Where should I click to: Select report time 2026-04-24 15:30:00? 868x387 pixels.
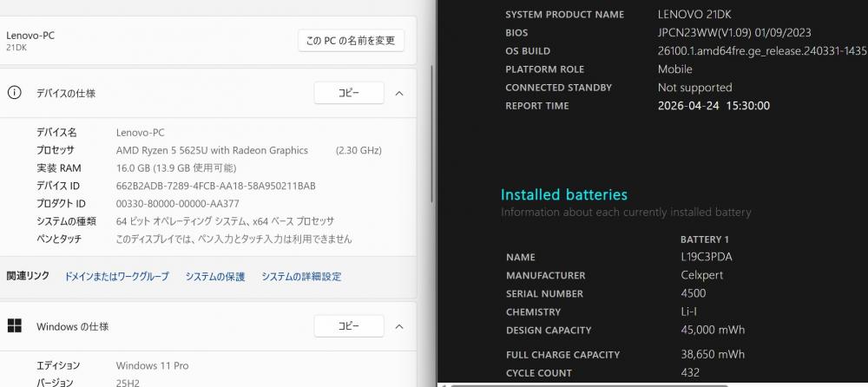pyautogui.click(x=713, y=106)
